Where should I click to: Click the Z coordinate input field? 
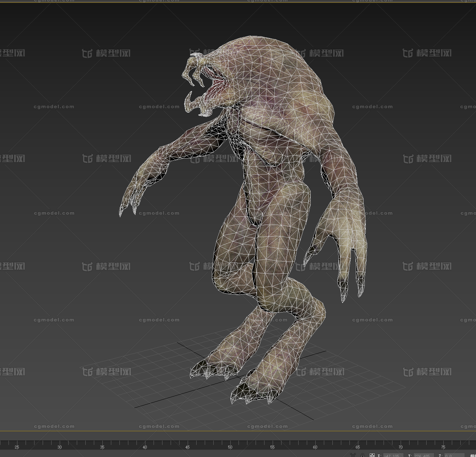[453, 455]
